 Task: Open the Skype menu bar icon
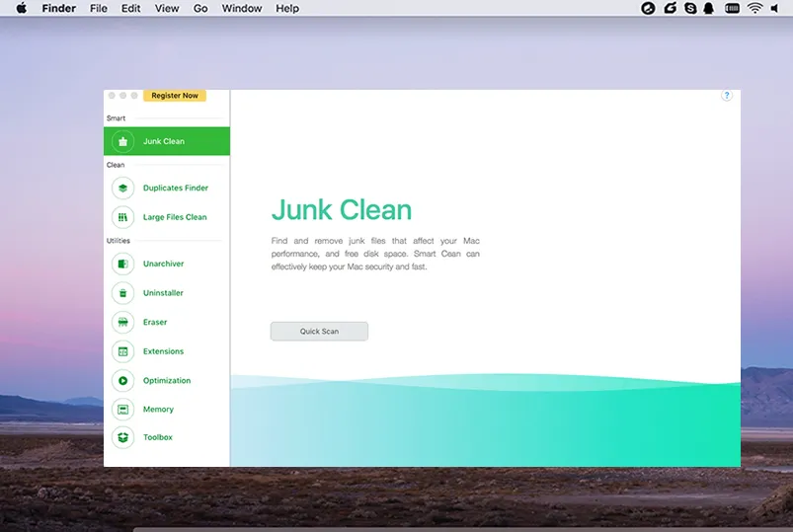pyautogui.click(x=690, y=8)
